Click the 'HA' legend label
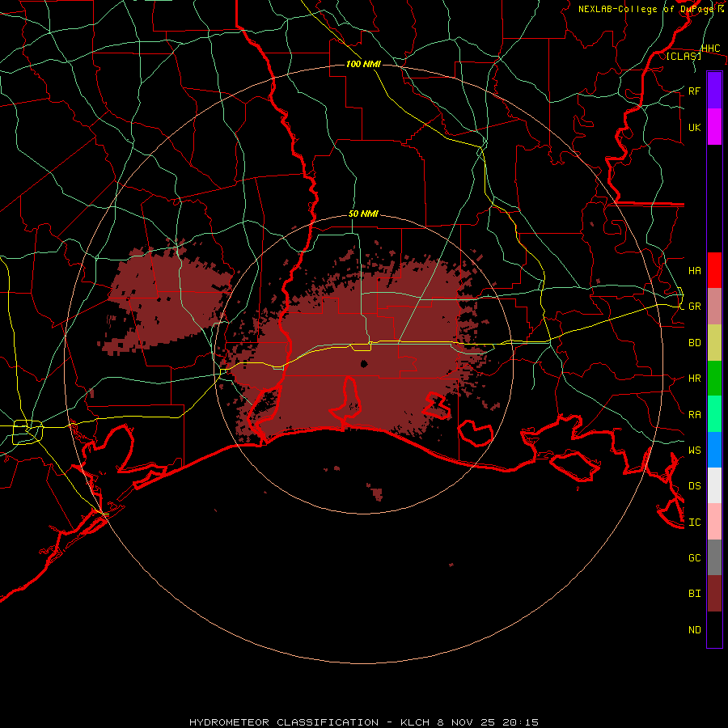Screen dimensions: 728x728 click(x=694, y=270)
